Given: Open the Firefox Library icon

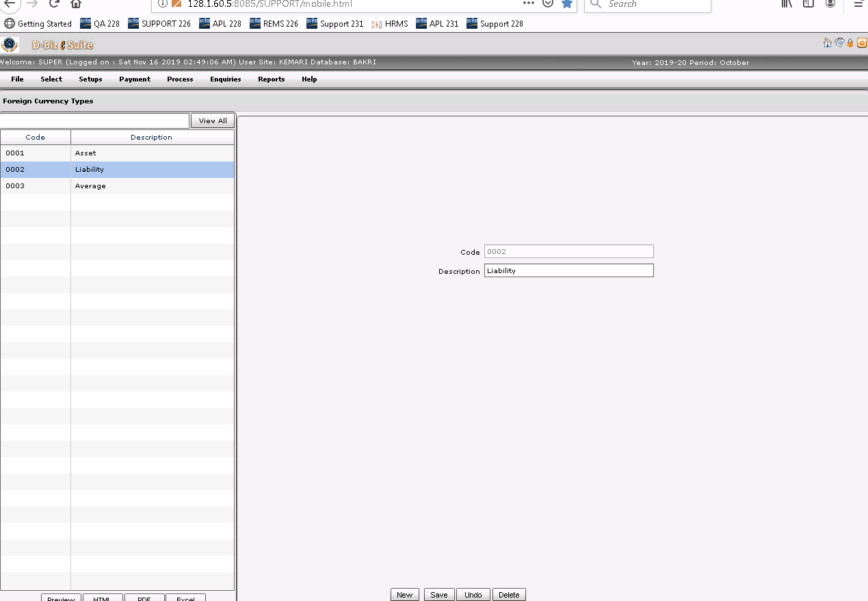Looking at the screenshot, I should [786, 4].
